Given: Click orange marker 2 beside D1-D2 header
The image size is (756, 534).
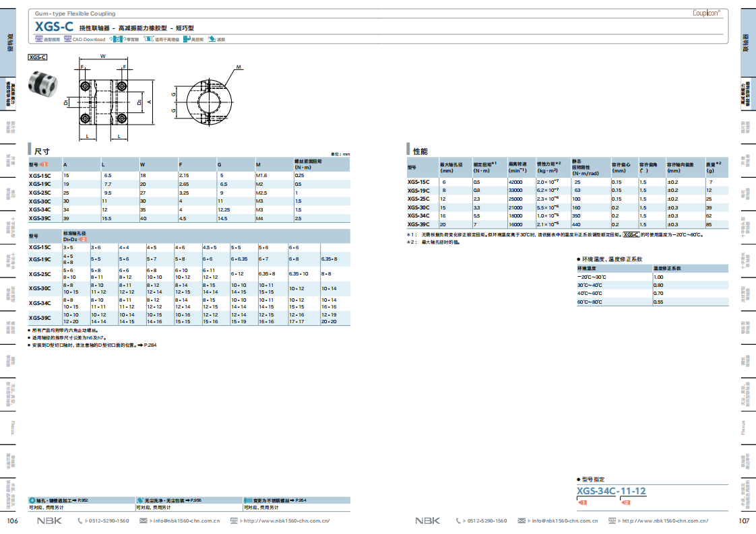Looking at the screenshot, I should pos(82,239).
